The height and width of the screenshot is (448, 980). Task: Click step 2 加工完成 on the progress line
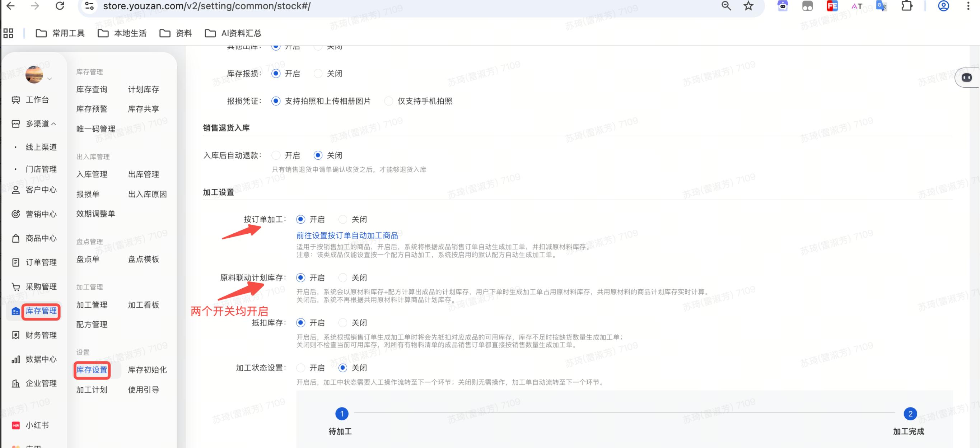pyautogui.click(x=910, y=414)
